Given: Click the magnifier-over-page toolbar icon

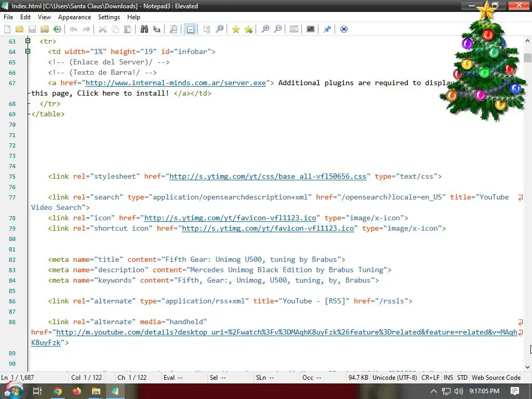Looking at the screenshot, I should [174, 29].
